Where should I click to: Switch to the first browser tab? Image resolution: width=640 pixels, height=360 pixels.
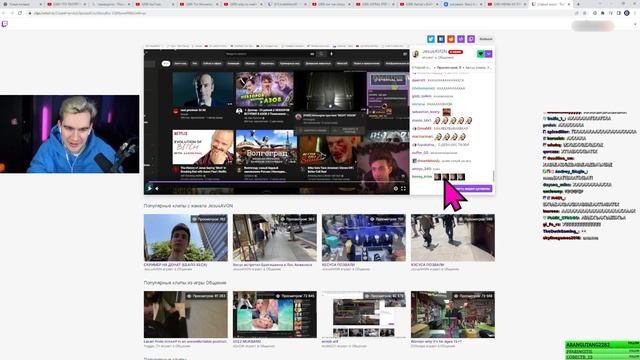(22, 4)
